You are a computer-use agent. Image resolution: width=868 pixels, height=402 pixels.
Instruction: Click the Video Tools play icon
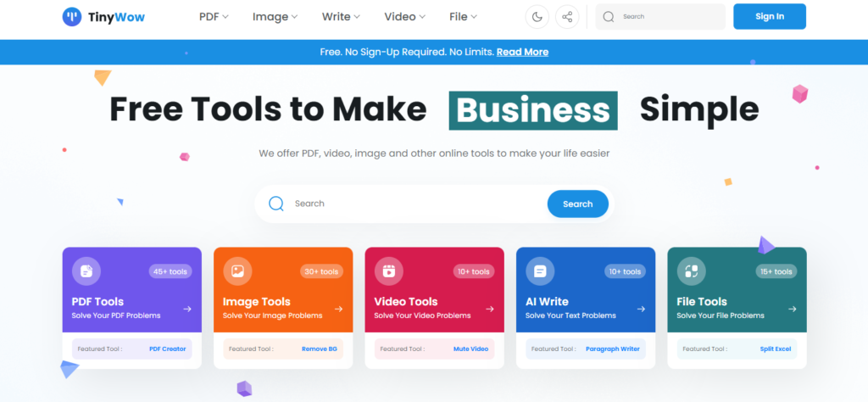(388, 271)
